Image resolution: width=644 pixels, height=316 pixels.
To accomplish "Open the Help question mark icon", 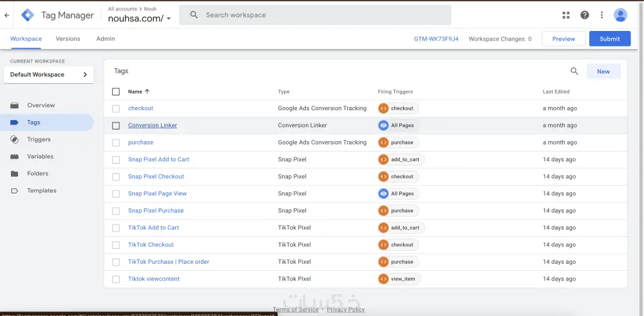I will (x=585, y=15).
